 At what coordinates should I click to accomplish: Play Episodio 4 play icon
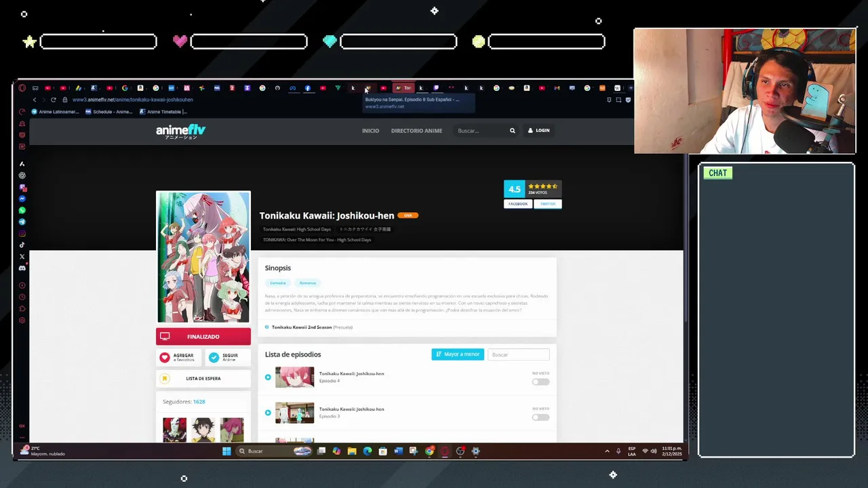pos(268,377)
